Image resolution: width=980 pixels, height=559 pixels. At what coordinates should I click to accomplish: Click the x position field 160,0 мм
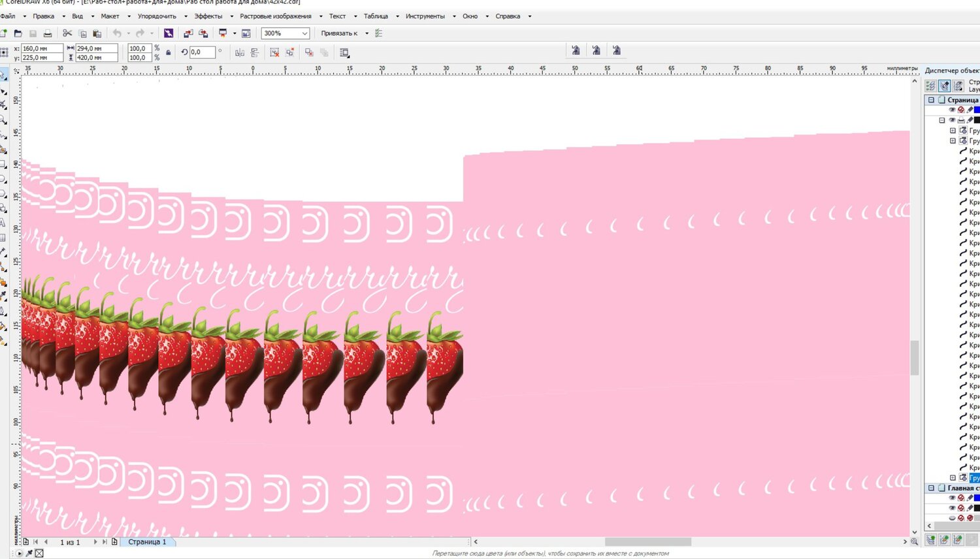pos(42,48)
